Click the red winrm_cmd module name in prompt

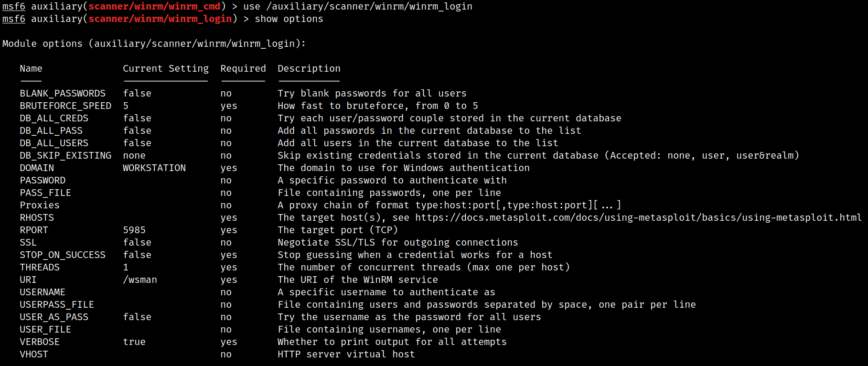[154, 6]
